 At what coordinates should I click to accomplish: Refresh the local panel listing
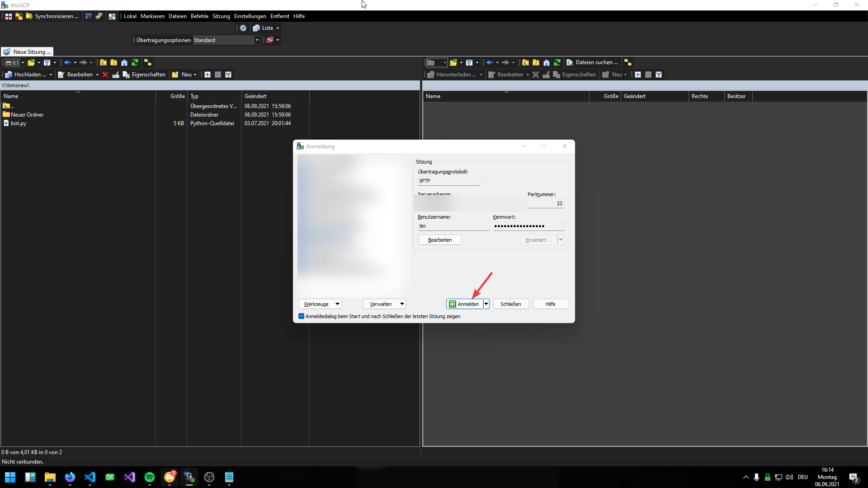click(135, 62)
